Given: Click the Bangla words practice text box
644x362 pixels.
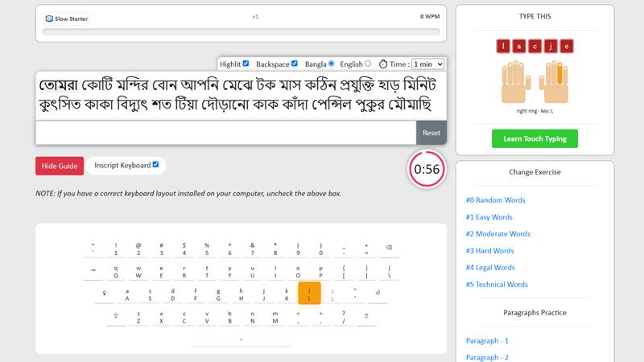Looking at the screenshot, I should click(241, 96).
